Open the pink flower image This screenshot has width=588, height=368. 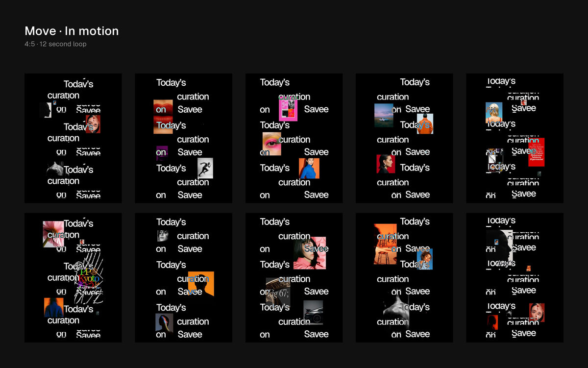click(x=53, y=234)
